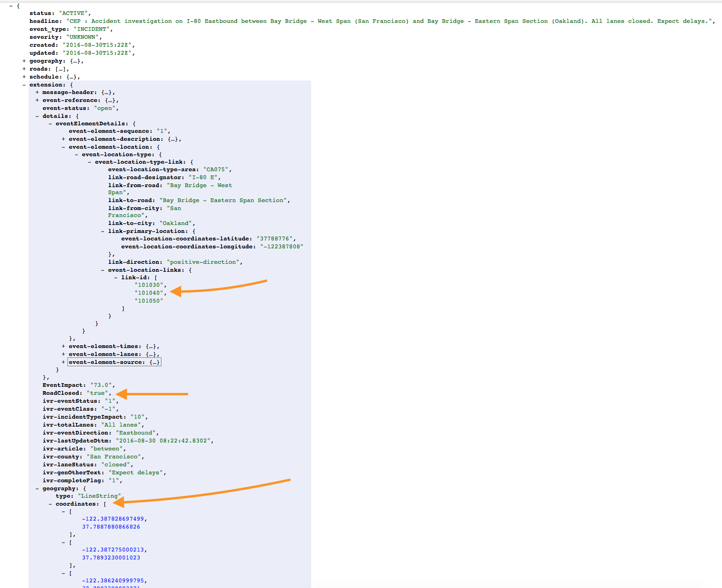The width and height of the screenshot is (722, 588).
Task: Select link-id entry "101040"
Action: tap(149, 293)
